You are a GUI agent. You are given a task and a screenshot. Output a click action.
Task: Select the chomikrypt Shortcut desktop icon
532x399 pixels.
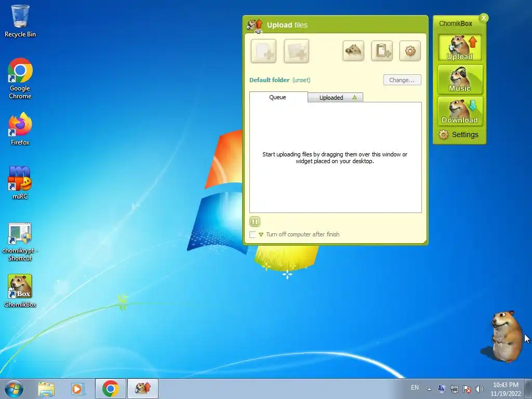point(20,242)
